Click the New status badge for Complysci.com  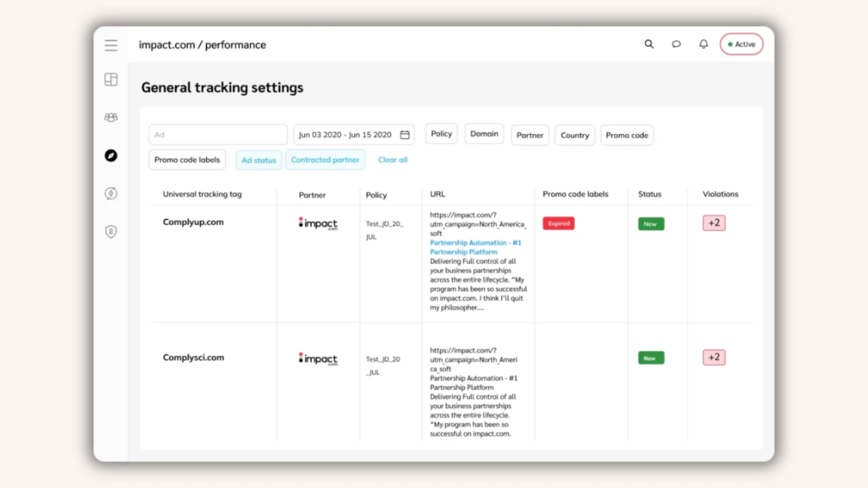651,358
